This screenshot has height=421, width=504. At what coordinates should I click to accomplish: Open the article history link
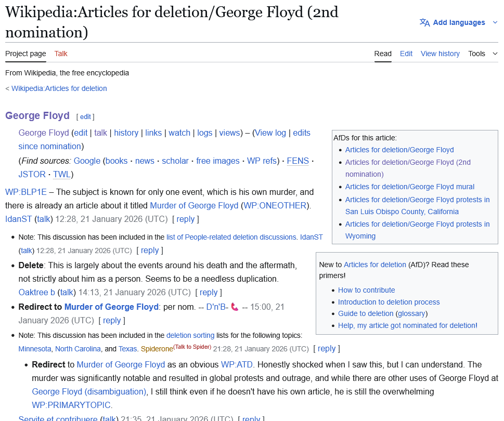tap(126, 133)
